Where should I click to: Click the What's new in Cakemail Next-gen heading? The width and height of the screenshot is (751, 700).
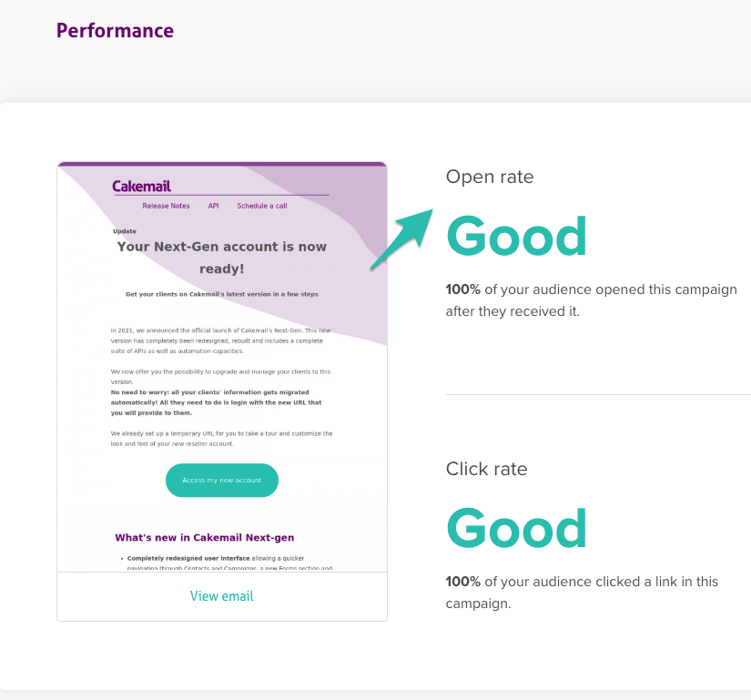click(x=205, y=537)
